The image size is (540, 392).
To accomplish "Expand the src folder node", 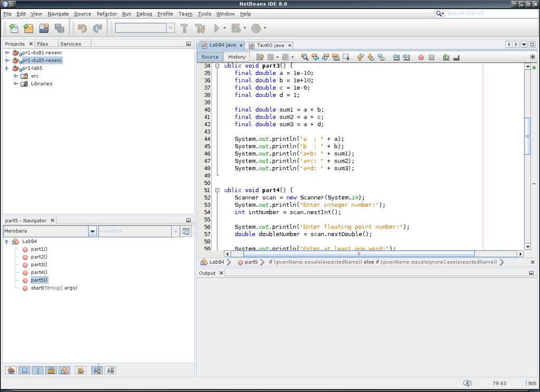I will (15, 76).
